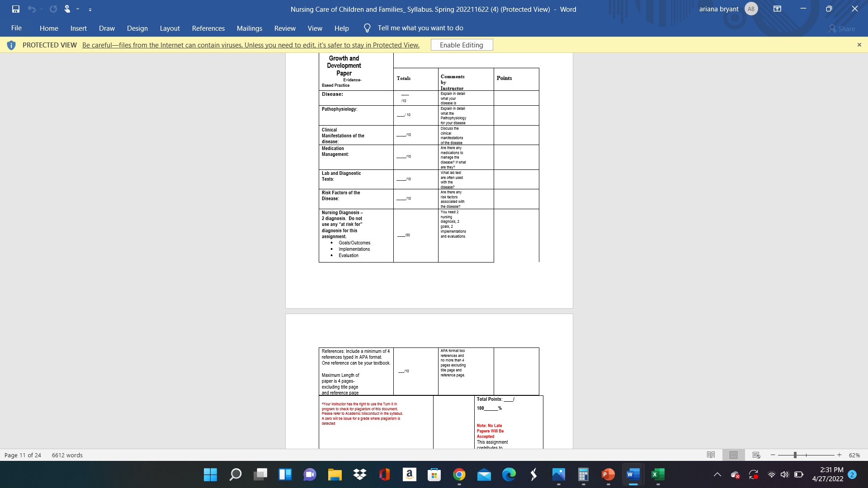The image size is (868, 488).
Task: Switch to the Home tab
Action: (49, 28)
